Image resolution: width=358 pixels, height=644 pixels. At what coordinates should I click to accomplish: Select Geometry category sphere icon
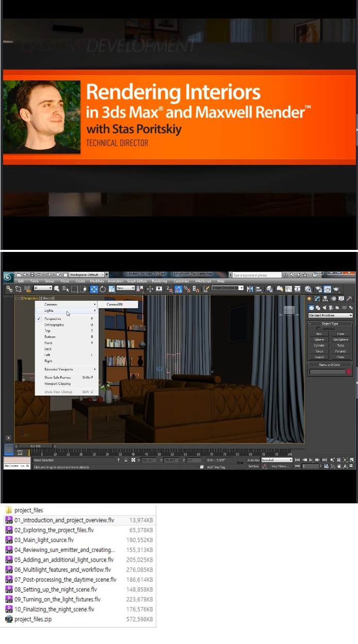[x=311, y=308]
